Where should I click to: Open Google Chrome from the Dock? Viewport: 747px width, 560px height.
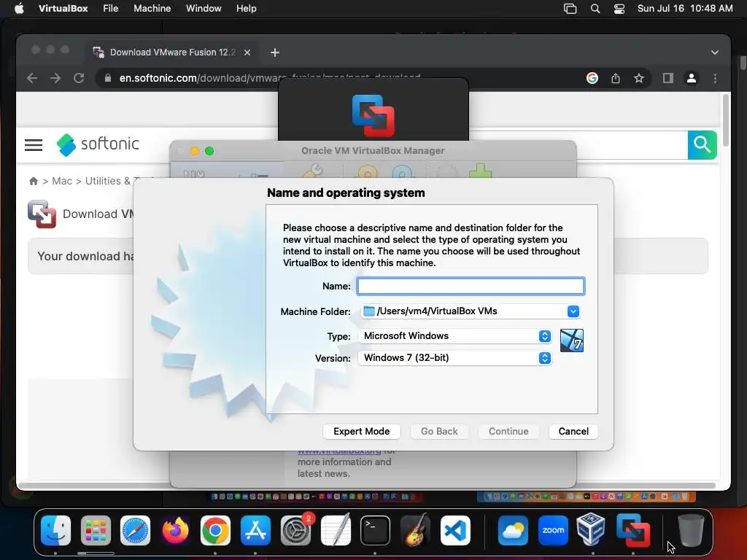[x=215, y=530]
